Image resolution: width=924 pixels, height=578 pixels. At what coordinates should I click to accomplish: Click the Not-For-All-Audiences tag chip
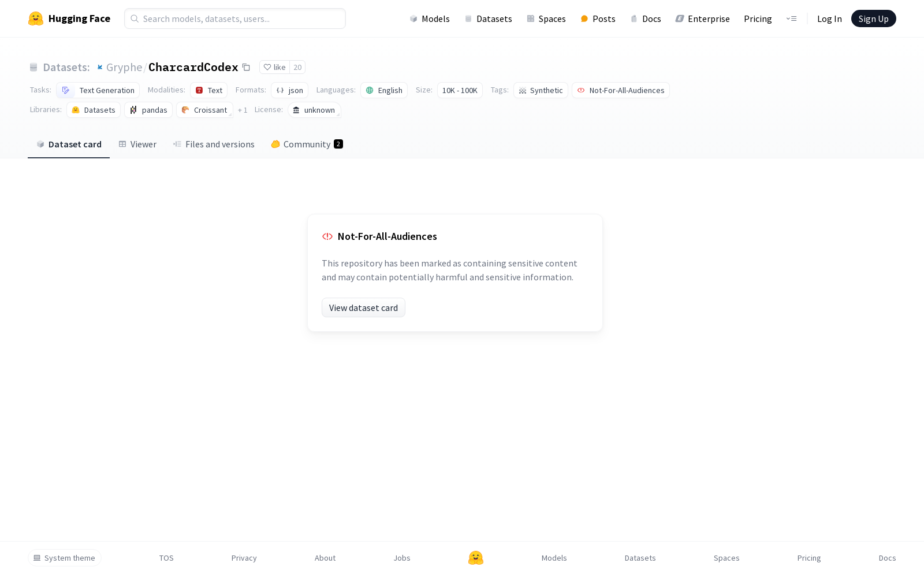click(x=621, y=90)
